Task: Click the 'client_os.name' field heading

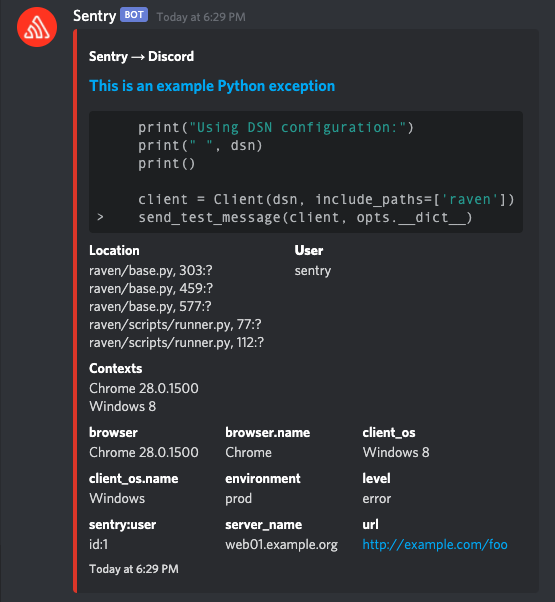Action: (x=134, y=479)
